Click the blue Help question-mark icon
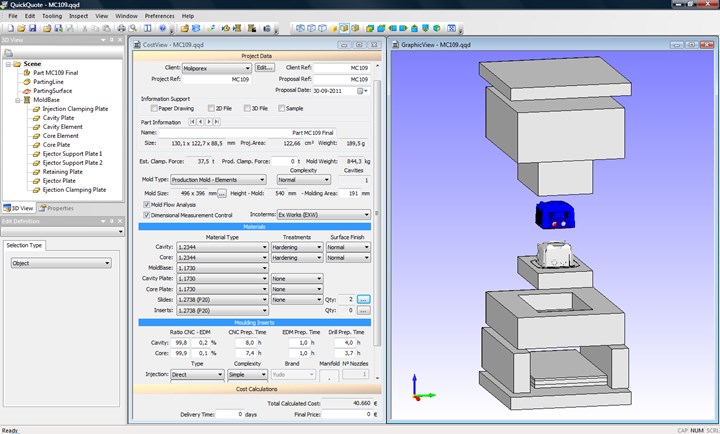Viewport: 720px width, 434px height. click(x=163, y=28)
